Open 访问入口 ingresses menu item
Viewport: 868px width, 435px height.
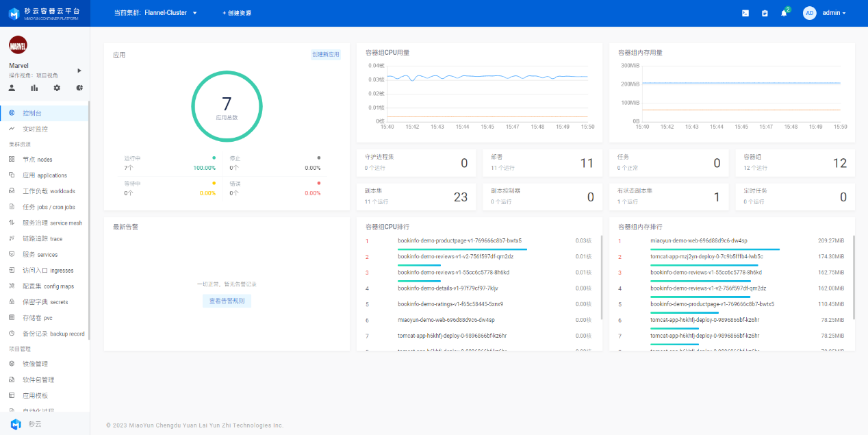tap(48, 271)
